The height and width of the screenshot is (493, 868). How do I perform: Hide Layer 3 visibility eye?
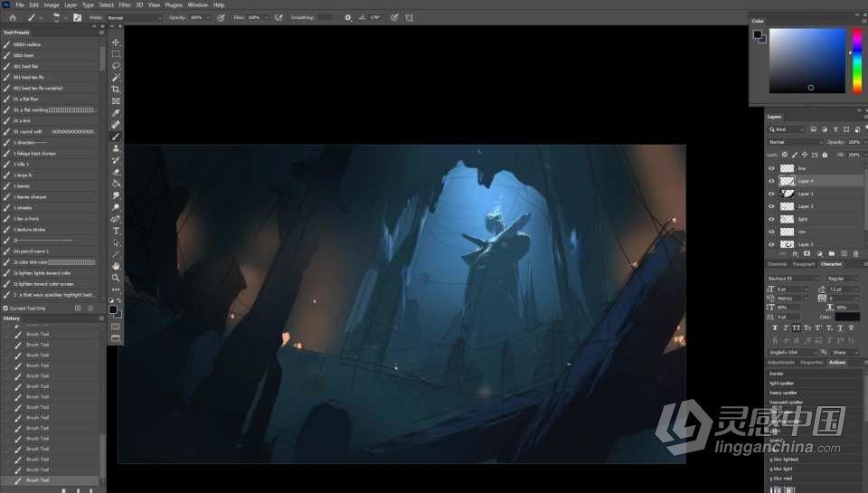[771, 206]
